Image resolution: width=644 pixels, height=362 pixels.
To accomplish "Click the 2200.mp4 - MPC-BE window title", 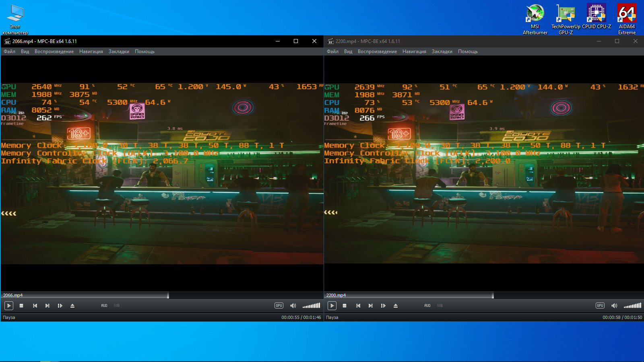I will coord(368,41).
